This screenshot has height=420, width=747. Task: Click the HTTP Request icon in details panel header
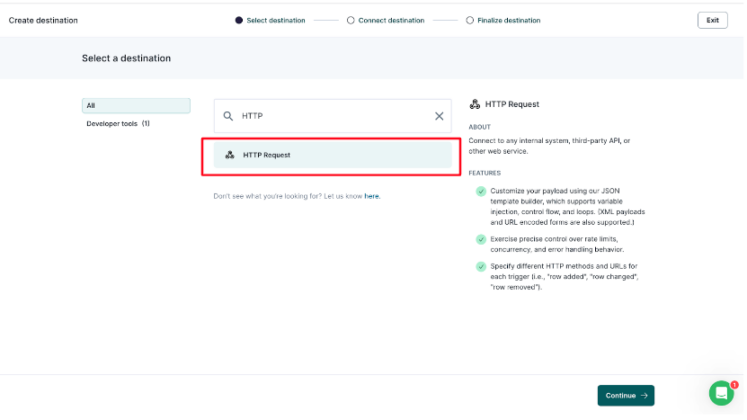(474, 104)
